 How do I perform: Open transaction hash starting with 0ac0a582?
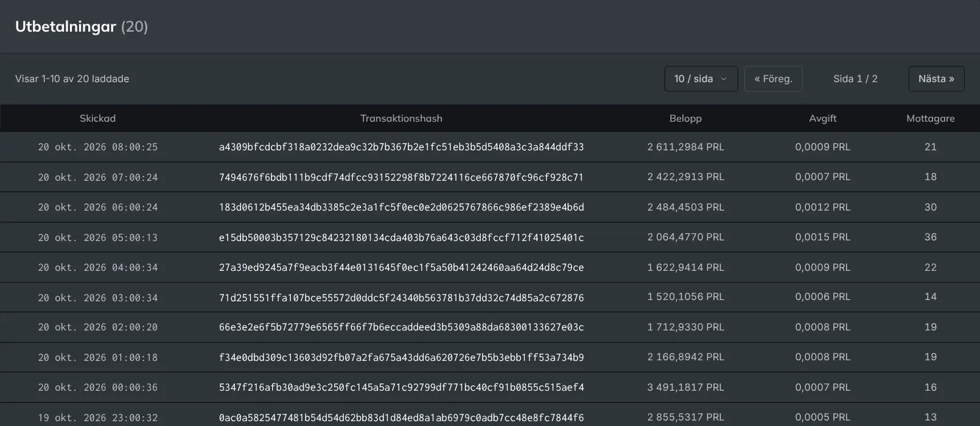(x=401, y=417)
